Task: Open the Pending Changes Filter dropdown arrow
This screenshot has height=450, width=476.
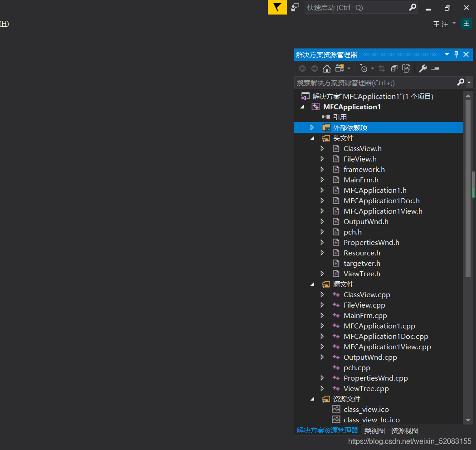Action: pyautogui.click(x=373, y=68)
